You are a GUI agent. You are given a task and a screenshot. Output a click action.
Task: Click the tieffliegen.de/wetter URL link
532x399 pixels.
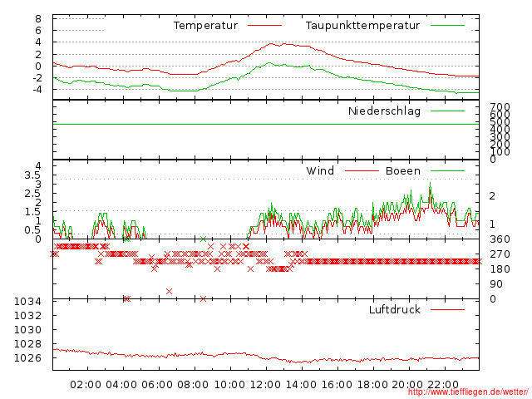click(468, 392)
